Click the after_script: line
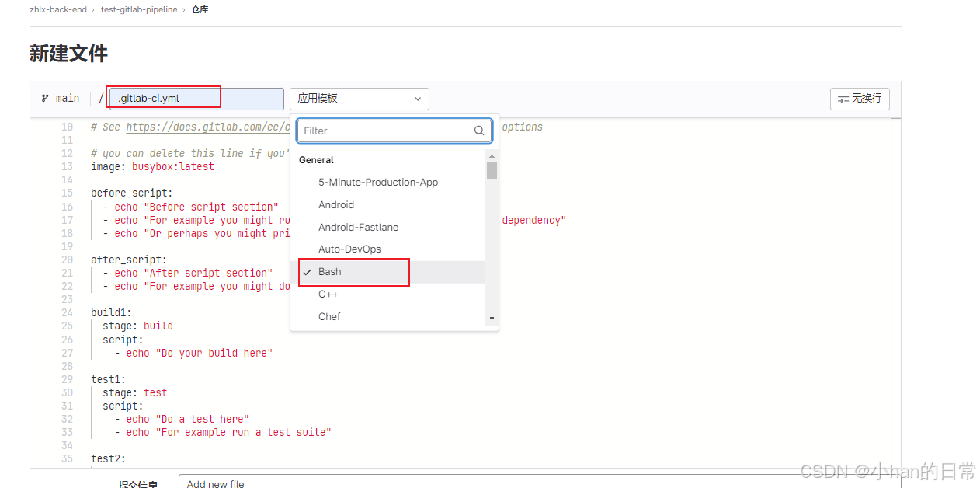This screenshot has height=488, width=980. coord(129,260)
